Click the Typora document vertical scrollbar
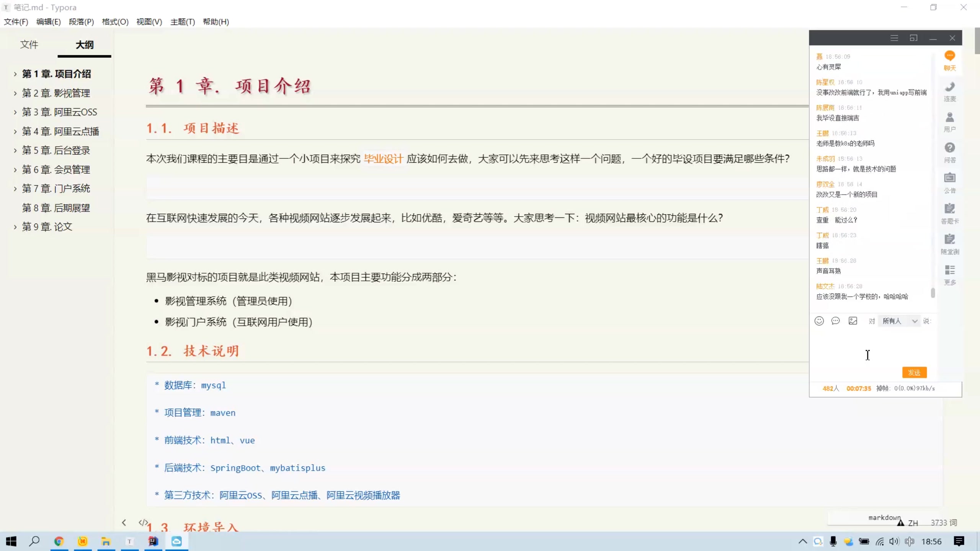This screenshot has width=980, height=551. (x=977, y=41)
